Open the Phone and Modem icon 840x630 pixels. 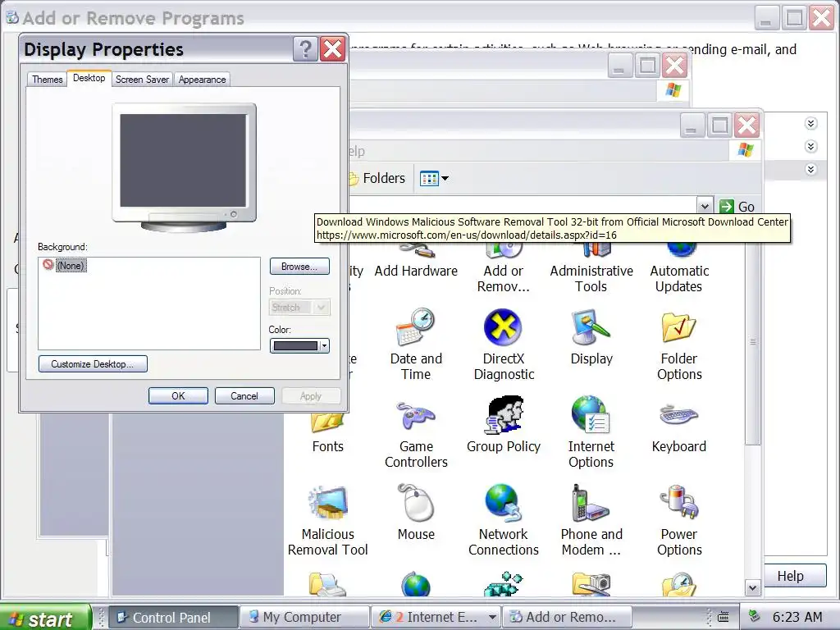[591, 520]
